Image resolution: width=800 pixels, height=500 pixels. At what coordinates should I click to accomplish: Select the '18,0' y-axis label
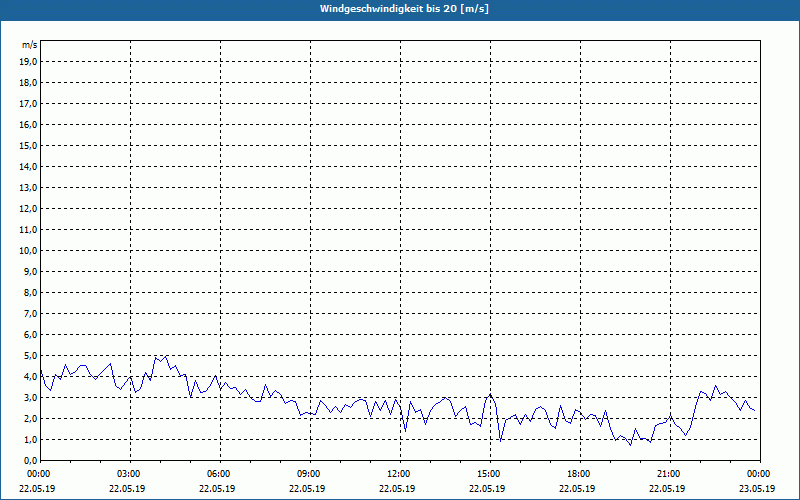[28, 83]
